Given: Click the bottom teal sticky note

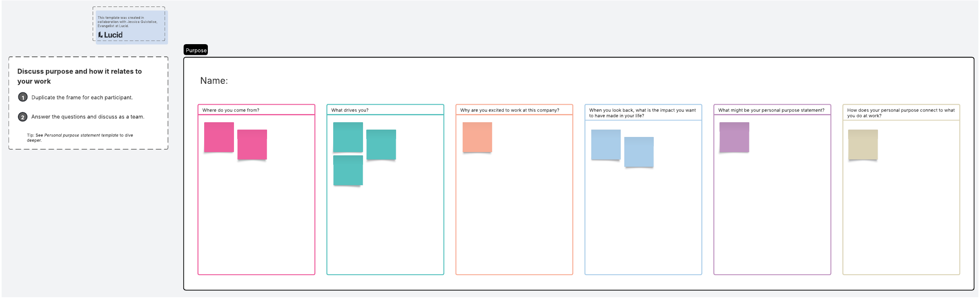Looking at the screenshot, I should [x=348, y=170].
